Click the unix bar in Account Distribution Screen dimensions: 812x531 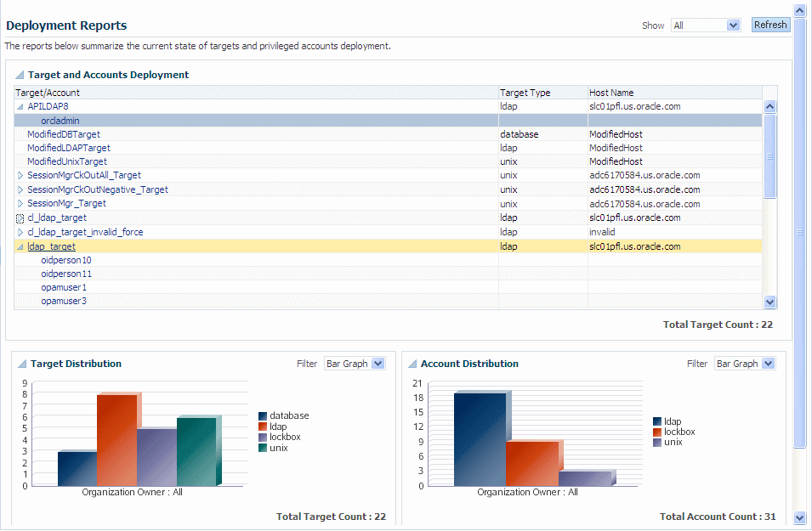585,478
